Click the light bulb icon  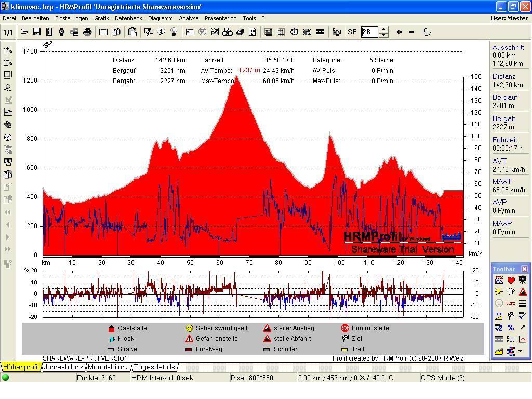click(174, 32)
